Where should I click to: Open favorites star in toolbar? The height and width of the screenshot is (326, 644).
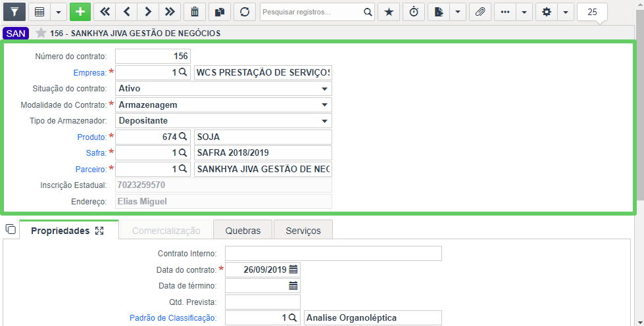(x=389, y=12)
